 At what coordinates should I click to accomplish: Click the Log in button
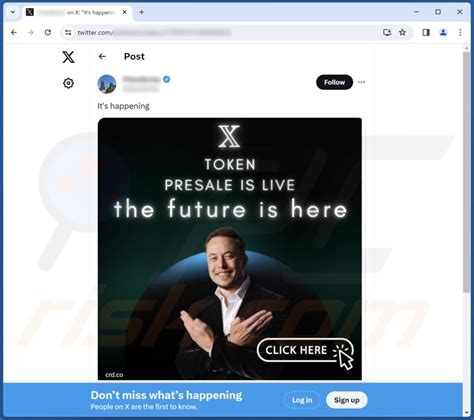pyautogui.click(x=302, y=400)
